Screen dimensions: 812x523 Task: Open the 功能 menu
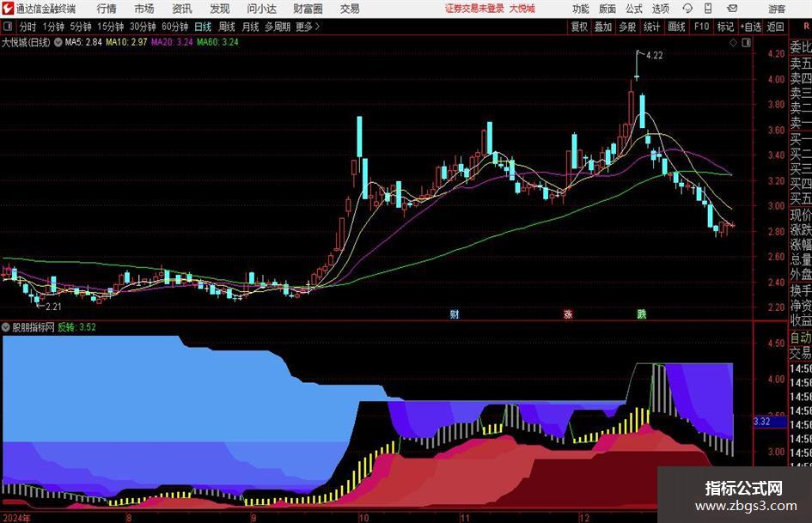pyautogui.click(x=581, y=9)
